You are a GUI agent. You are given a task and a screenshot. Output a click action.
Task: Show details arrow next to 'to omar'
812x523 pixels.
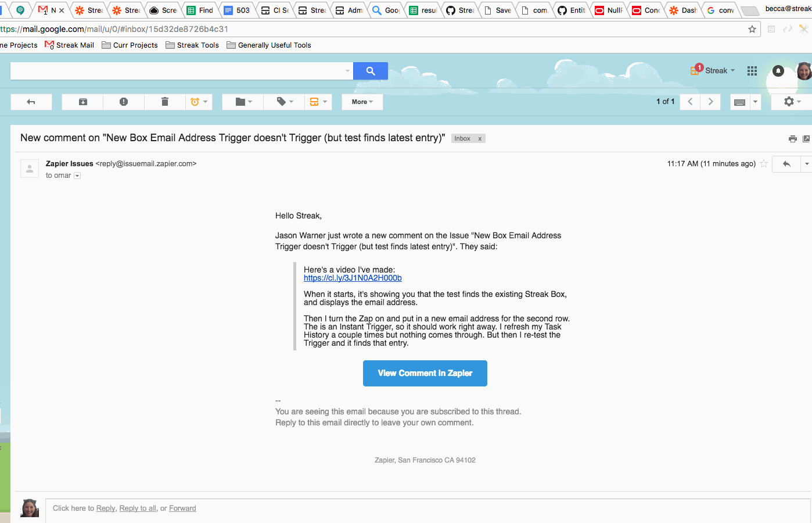(x=77, y=175)
